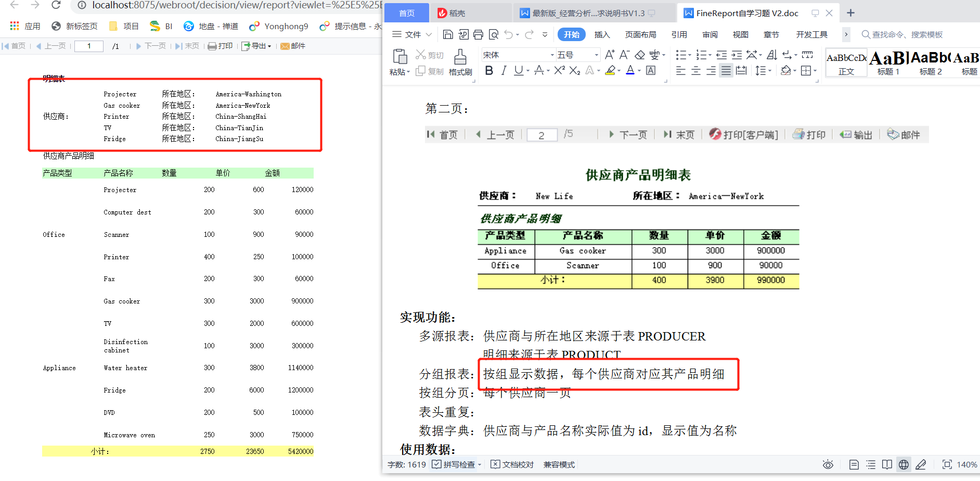Align paragraph to the right
This screenshot has width=980, height=481.
(x=711, y=70)
